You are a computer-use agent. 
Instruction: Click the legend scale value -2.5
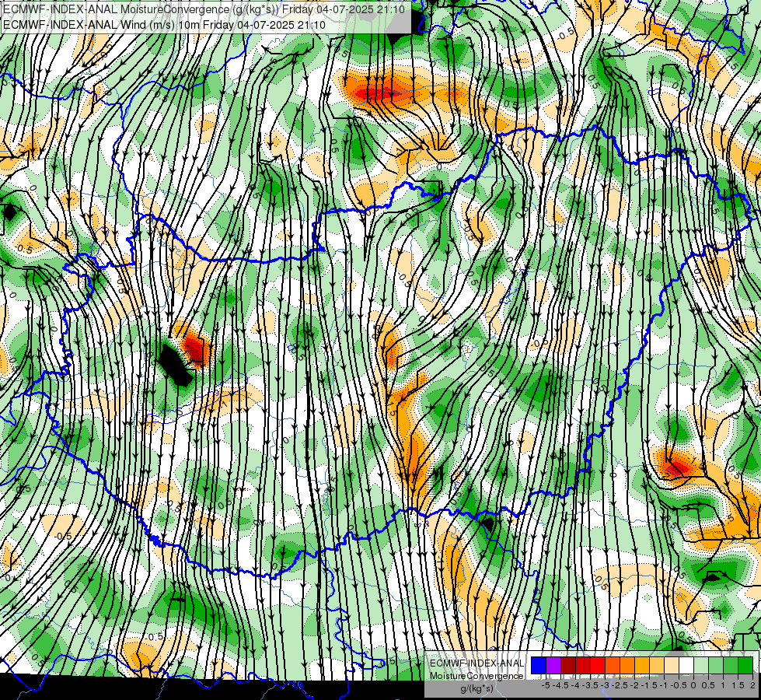tap(620, 685)
